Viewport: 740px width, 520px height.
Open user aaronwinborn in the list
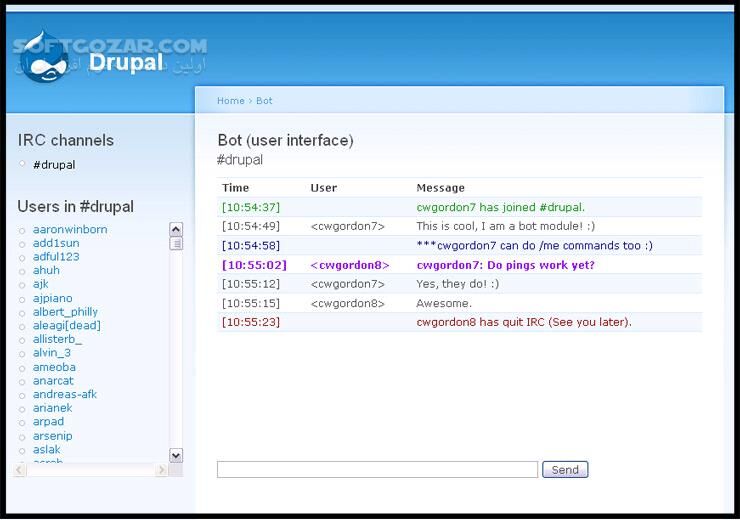pos(70,230)
